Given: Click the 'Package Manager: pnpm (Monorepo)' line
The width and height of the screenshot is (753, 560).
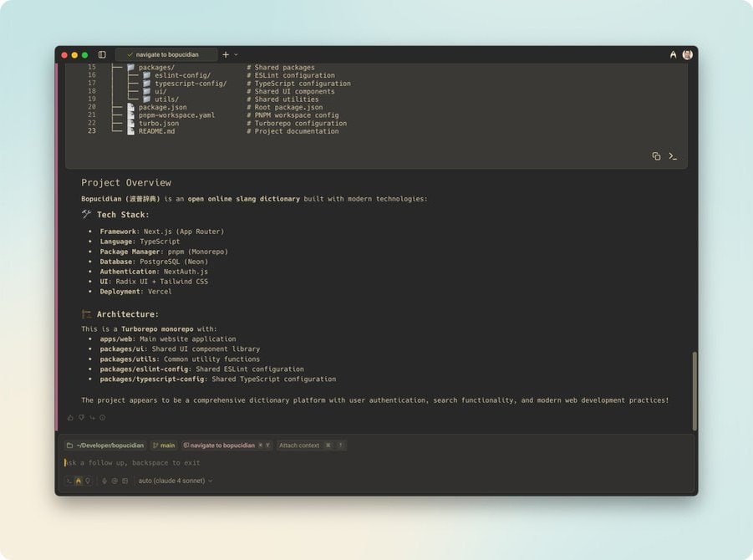Looking at the screenshot, I should pyautogui.click(x=164, y=252).
